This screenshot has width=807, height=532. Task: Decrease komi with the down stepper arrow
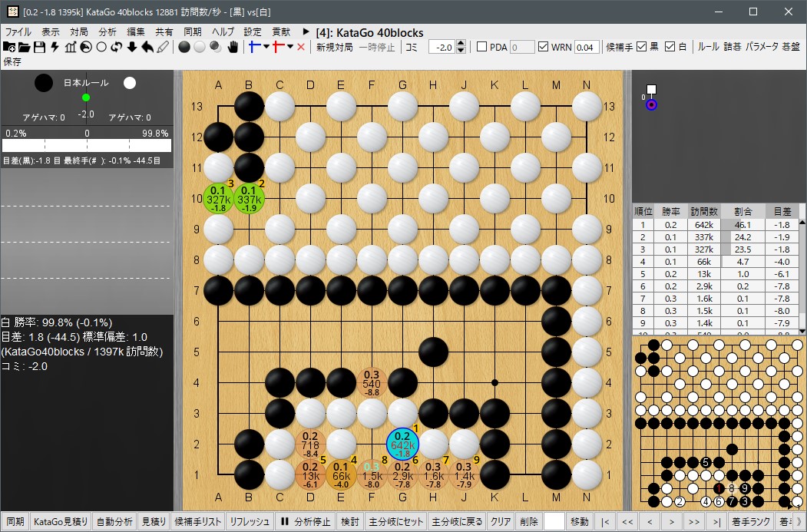point(461,51)
